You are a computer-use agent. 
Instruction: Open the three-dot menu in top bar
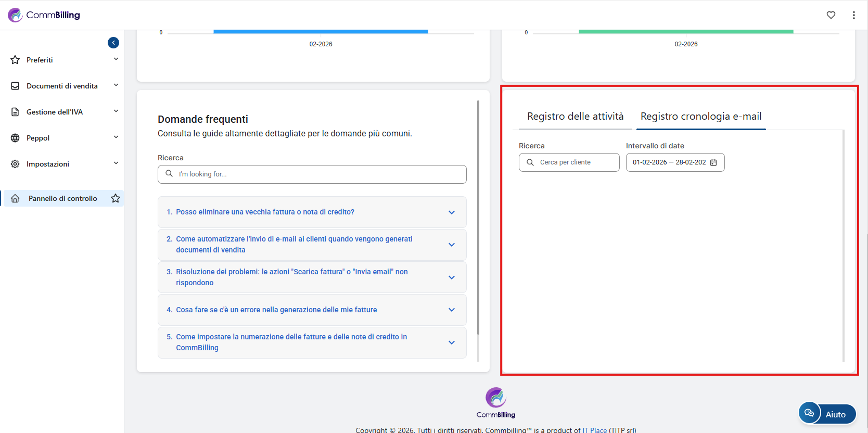tap(854, 15)
